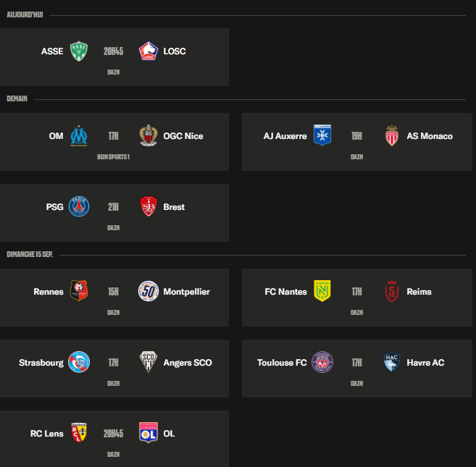This screenshot has height=467, width=476.
Task: Click the AS Monaco club logo
Action: tap(392, 135)
